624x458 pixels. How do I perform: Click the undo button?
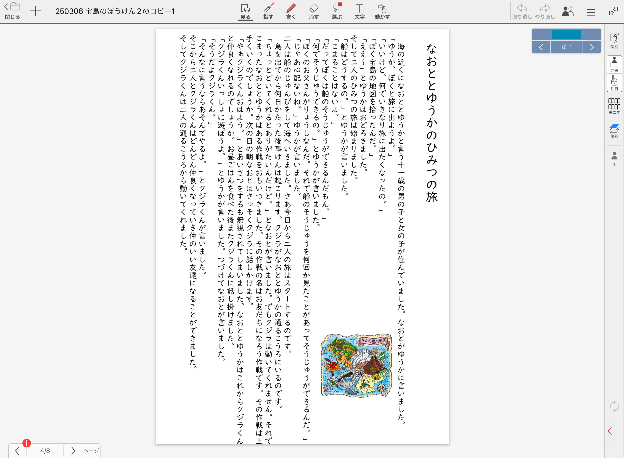click(x=521, y=11)
